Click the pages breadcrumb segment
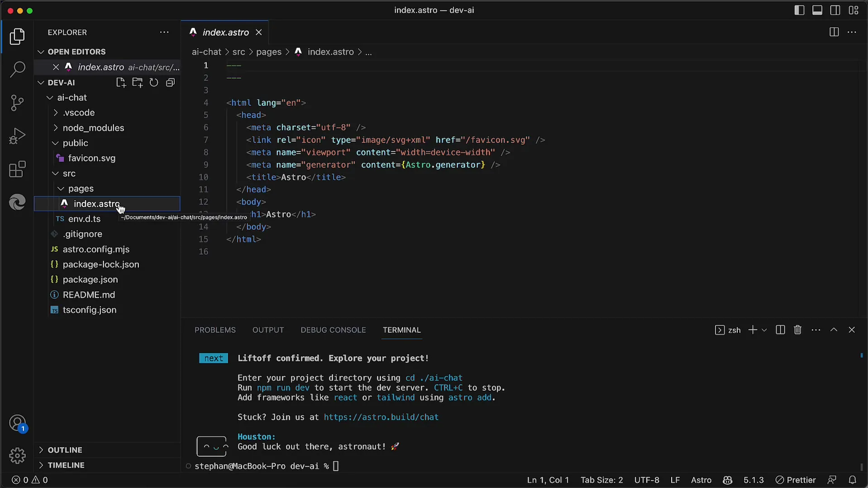868x488 pixels. (269, 52)
